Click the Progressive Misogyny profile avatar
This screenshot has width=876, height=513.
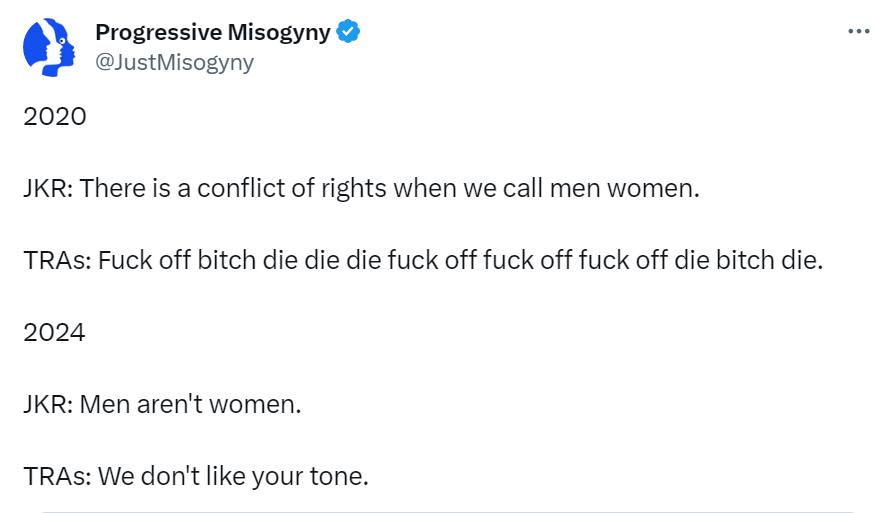pos(50,47)
